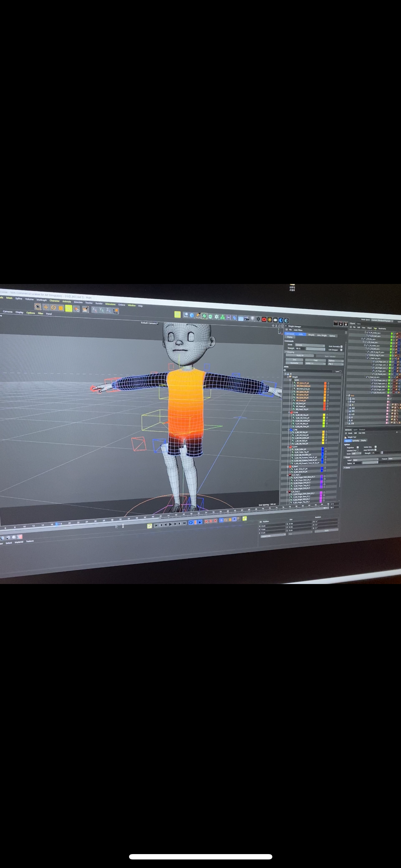Open the Simulate menu
Screen dimensions: 401x868
(x=78, y=302)
